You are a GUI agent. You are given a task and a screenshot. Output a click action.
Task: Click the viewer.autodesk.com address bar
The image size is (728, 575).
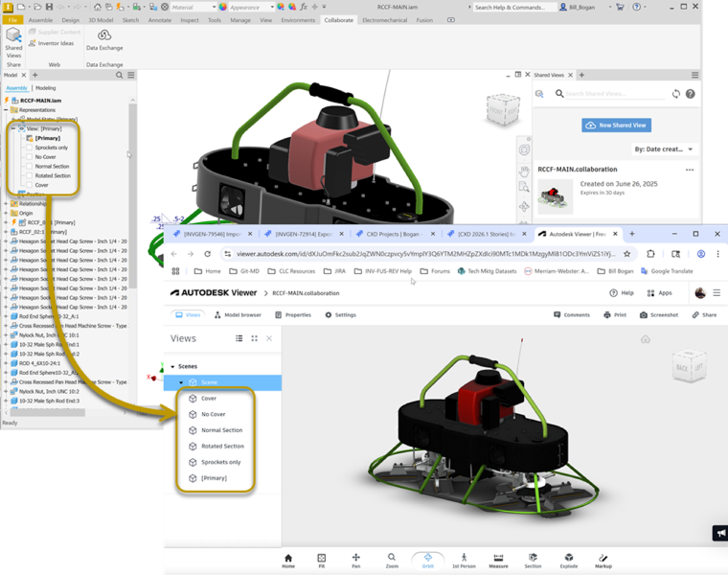(425, 254)
